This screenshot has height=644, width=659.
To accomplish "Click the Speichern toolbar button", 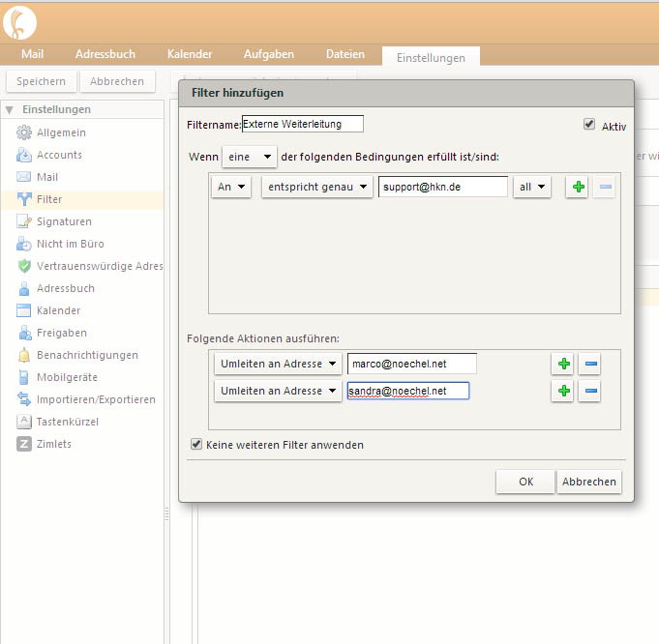I will pos(42,81).
